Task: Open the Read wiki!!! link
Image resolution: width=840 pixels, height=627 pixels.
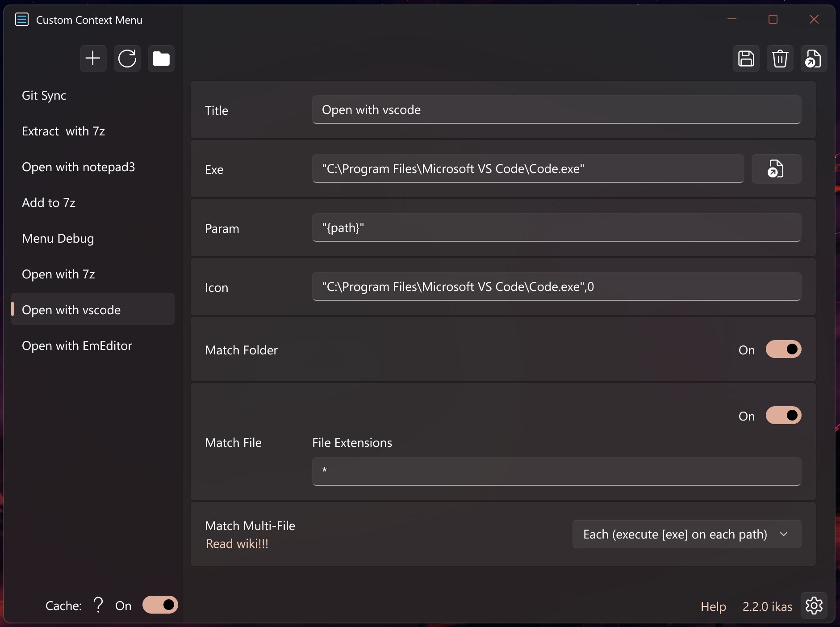Action: tap(237, 544)
